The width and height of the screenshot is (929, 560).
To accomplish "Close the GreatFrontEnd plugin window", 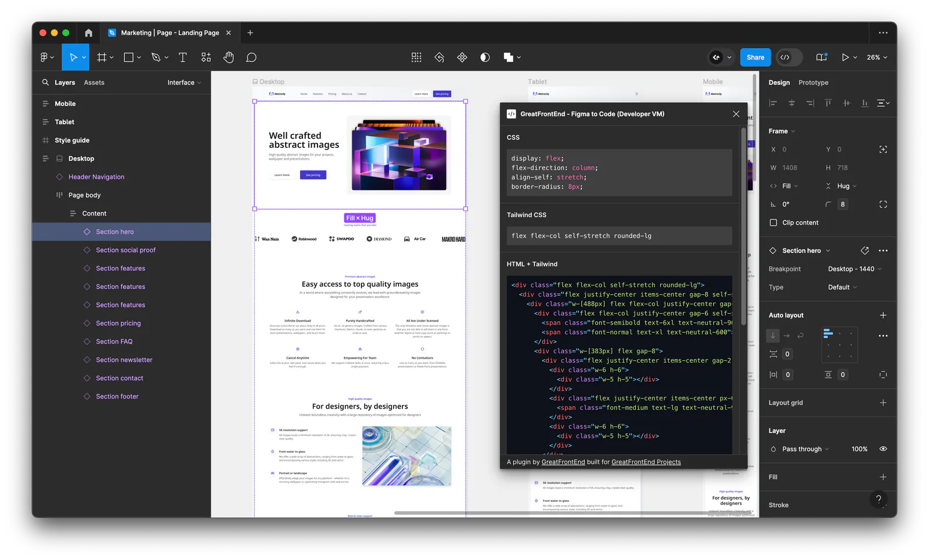I will 736,114.
